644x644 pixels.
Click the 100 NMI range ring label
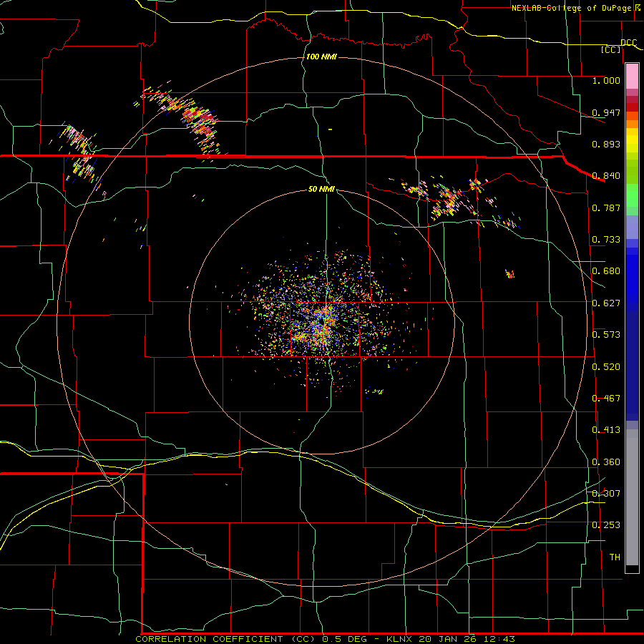pos(321,57)
